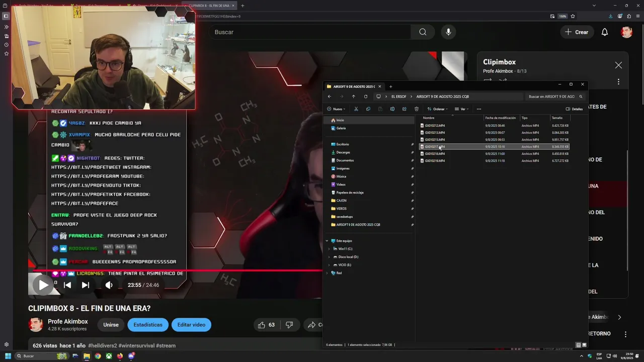Click Editar video button
This screenshot has height=362, width=644.
coord(191,325)
